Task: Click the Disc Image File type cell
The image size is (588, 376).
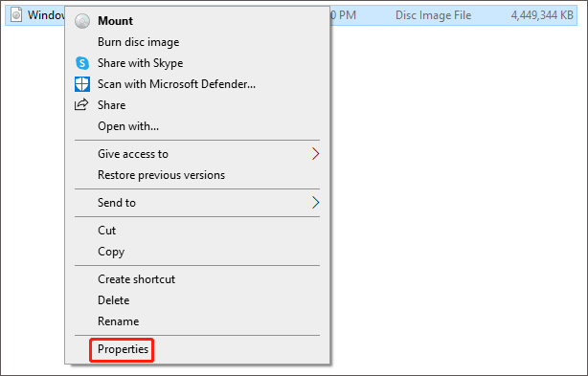Action: (433, 15)
